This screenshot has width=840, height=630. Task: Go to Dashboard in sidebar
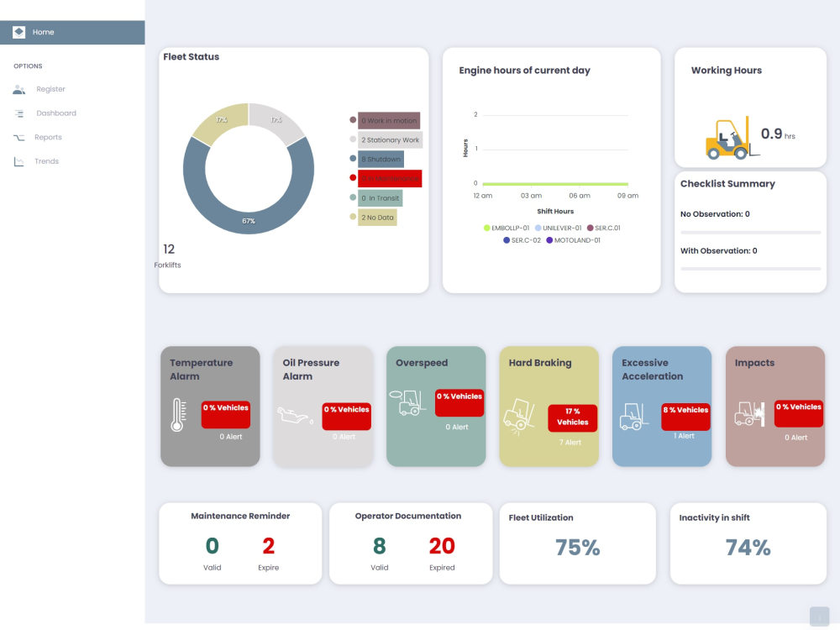click(x=56, y=113)
